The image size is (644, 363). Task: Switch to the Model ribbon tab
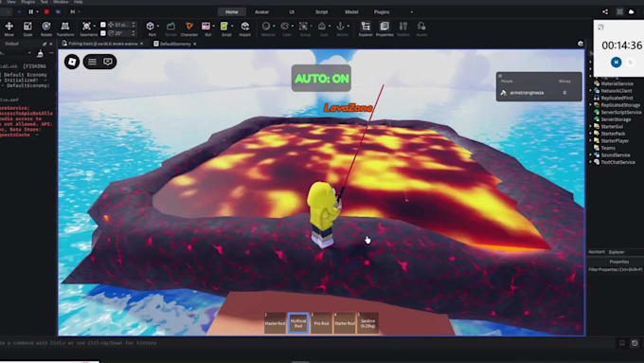(x=351, y=12)
